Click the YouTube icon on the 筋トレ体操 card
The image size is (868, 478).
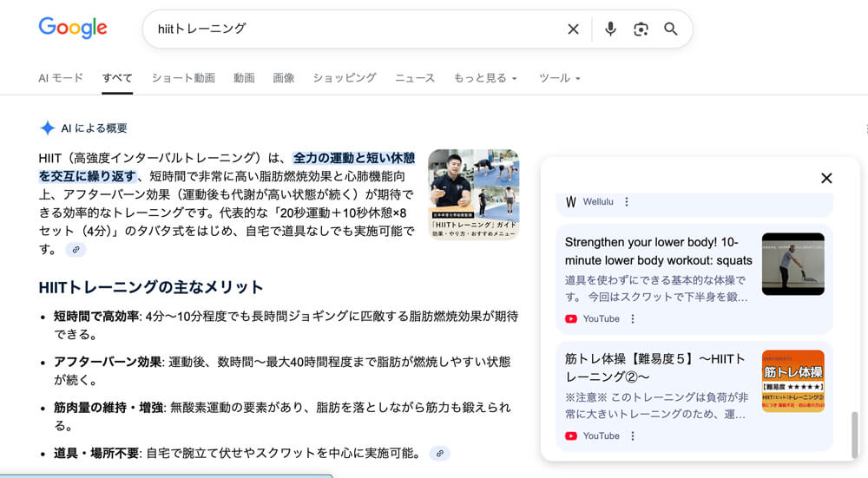tap(571, 436)
